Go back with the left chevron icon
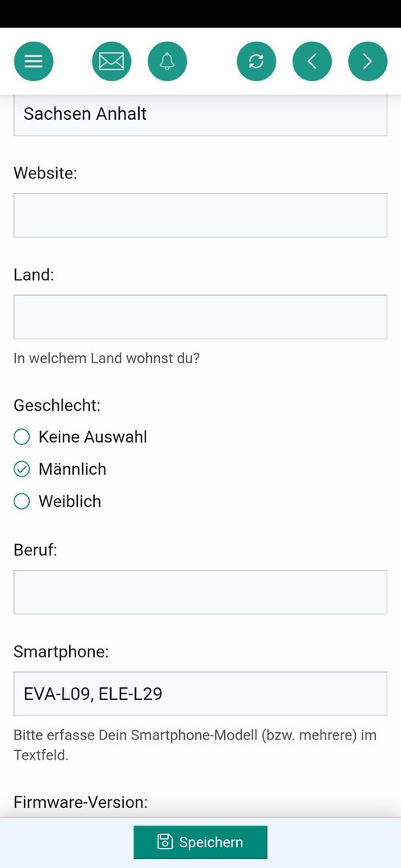The image size is (401, 868). pyautogui.click(x=312, y=61)
